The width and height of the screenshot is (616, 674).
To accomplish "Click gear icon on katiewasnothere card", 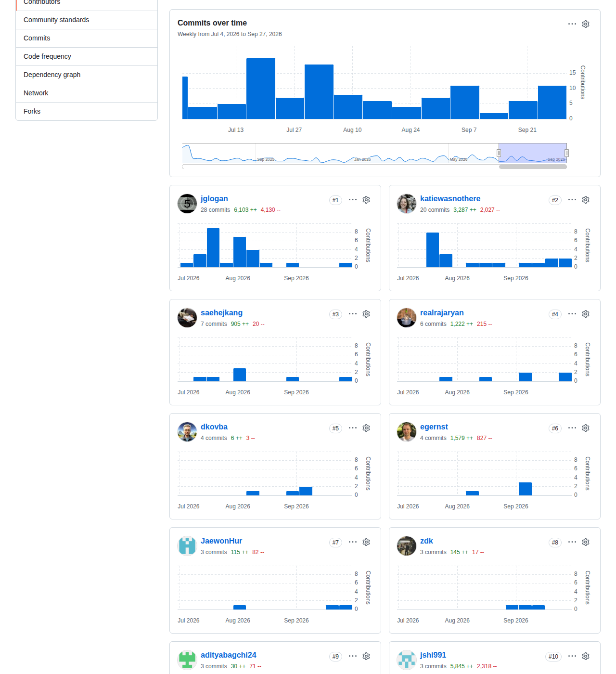I will pyautogui.click(x=586, y=200).
